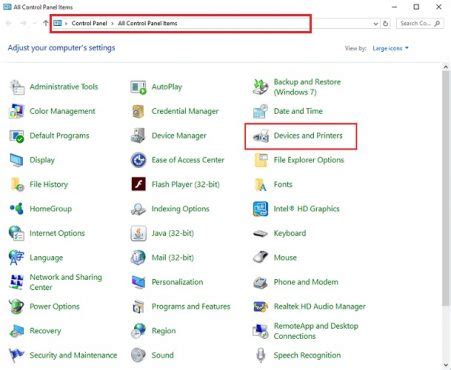This screenshot has width=451, height=370.
Task: Open the HomeGroup icon
Action: coord(17,209)
